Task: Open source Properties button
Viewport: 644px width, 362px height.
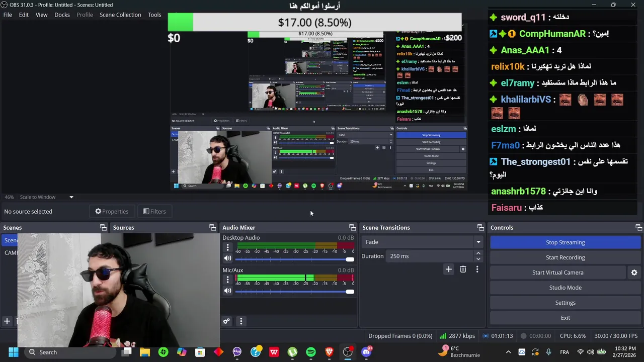Action: pyautogui.click(x=112, y=212)
